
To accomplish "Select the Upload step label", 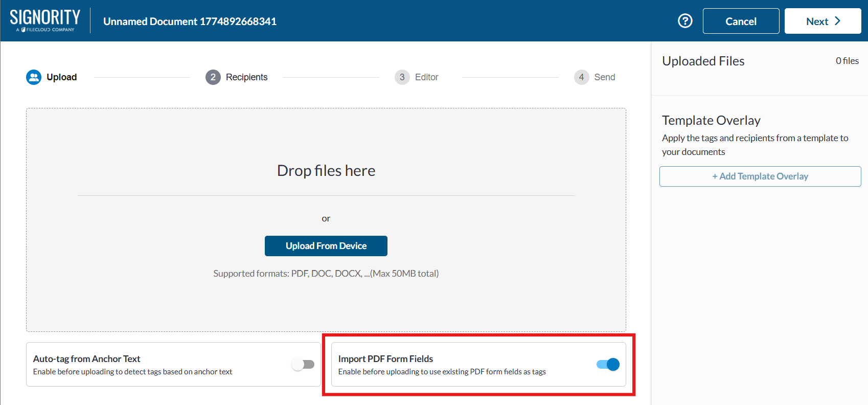I will click(61, 77).
